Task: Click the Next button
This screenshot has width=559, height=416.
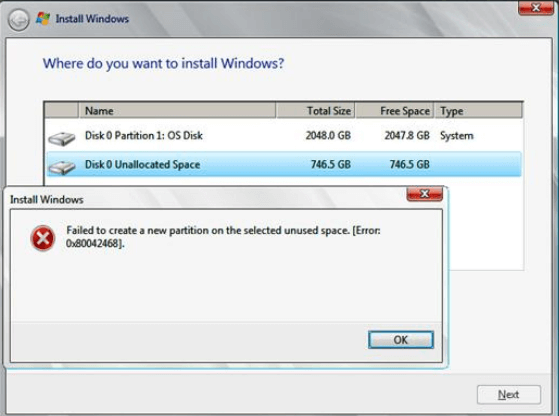Action: pos(509,395)
